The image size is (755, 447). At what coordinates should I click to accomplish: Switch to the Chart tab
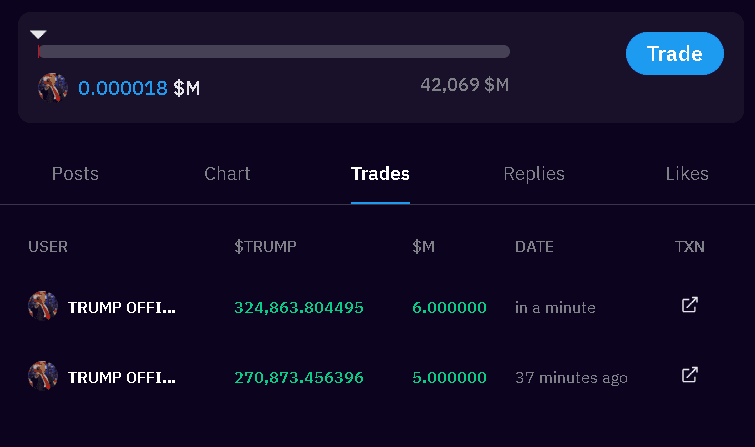click(227, 174)
